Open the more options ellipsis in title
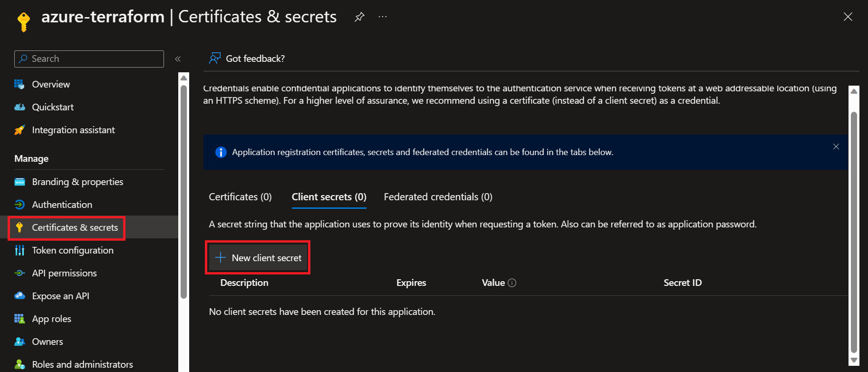This screenshot has width=868, height=372. pyautogui.click(x=383, y=17)
